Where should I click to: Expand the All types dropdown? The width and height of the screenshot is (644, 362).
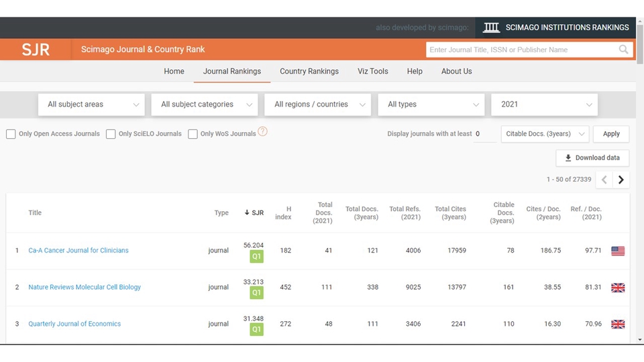pos(431,105)
